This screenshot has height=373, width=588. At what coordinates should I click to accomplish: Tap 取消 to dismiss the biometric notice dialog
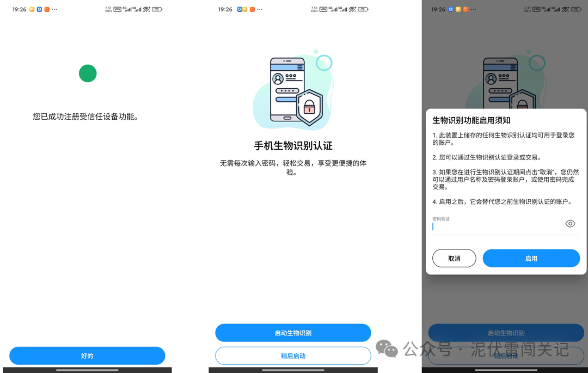click(x=454, y=258)
